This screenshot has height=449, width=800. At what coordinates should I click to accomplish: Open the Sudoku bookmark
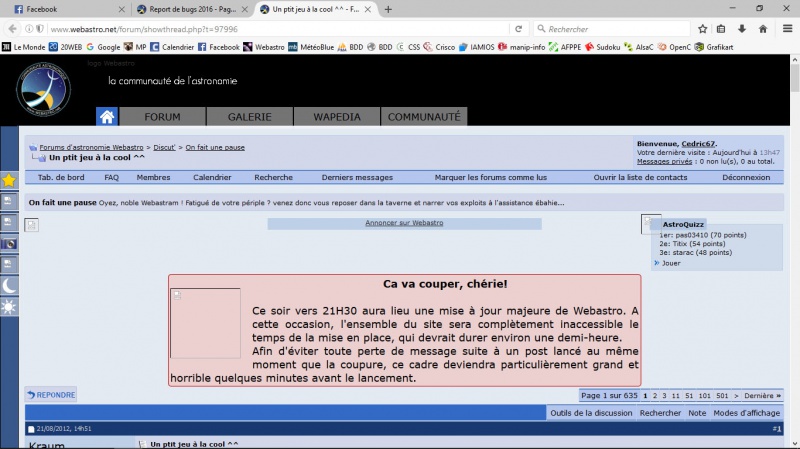603,47
